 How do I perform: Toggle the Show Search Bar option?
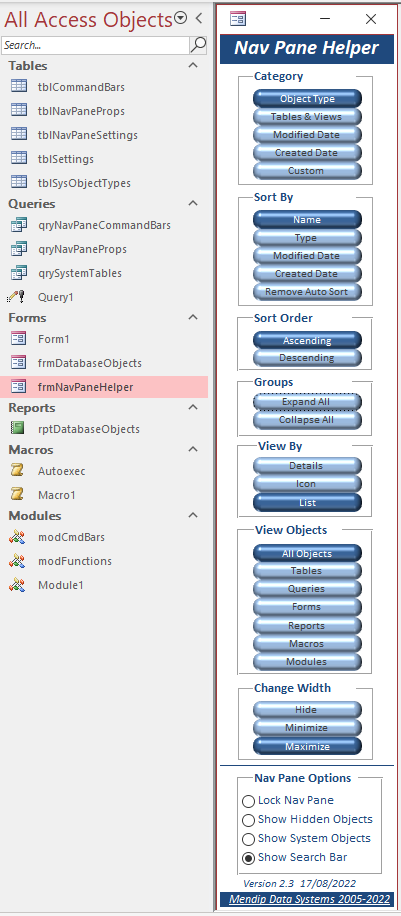(248, 858)
